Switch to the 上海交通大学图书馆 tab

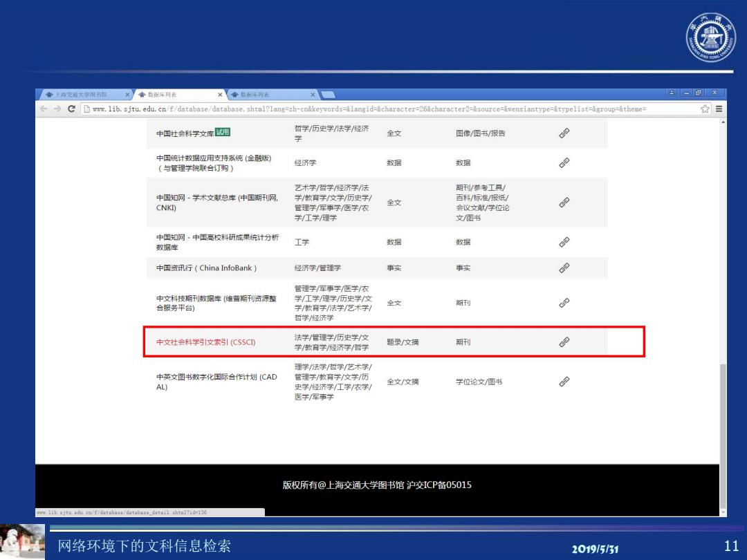[x=82, y=95]
